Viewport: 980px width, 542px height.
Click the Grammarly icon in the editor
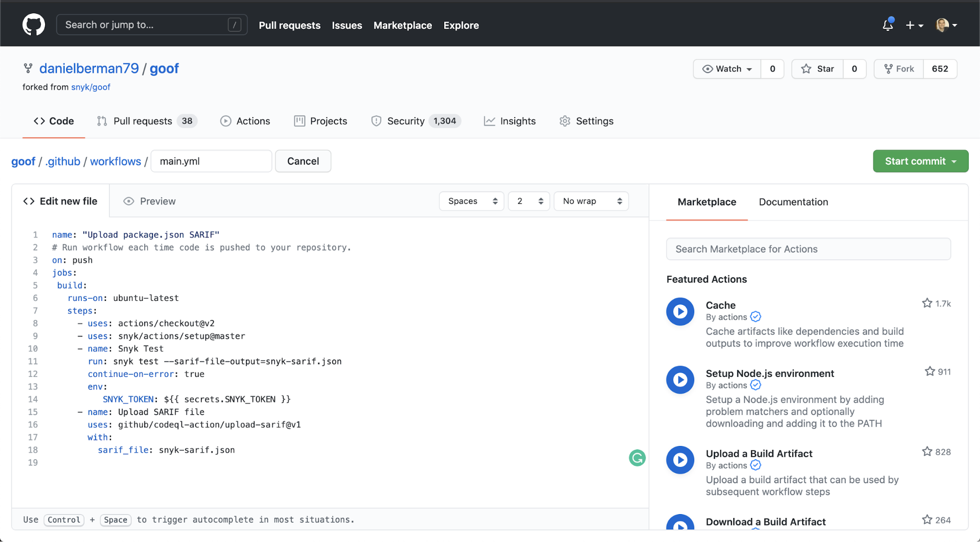point(637,458)
